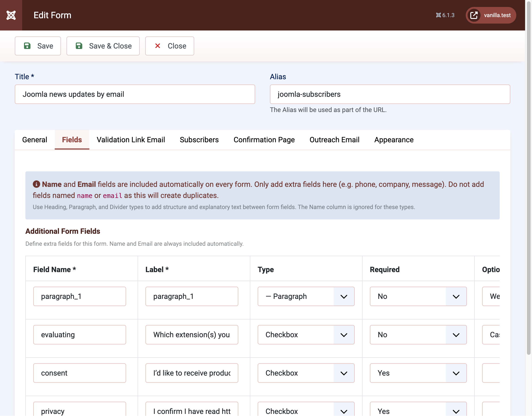This screenshot has height=416, width=532.
Task: Edit the privacy field name input
Action: pos(80,409)
